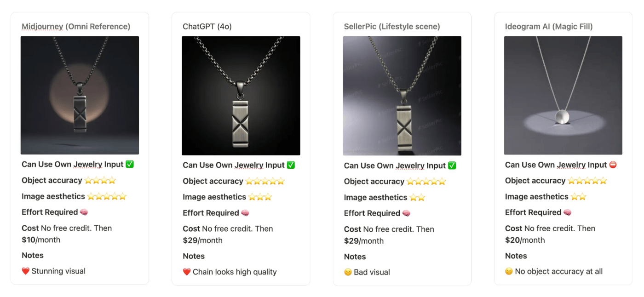644x297 pixels.
Task: Click the Midjourney (Omni Reference) title link
Action: pyautogui.click(x=76, y=26)
